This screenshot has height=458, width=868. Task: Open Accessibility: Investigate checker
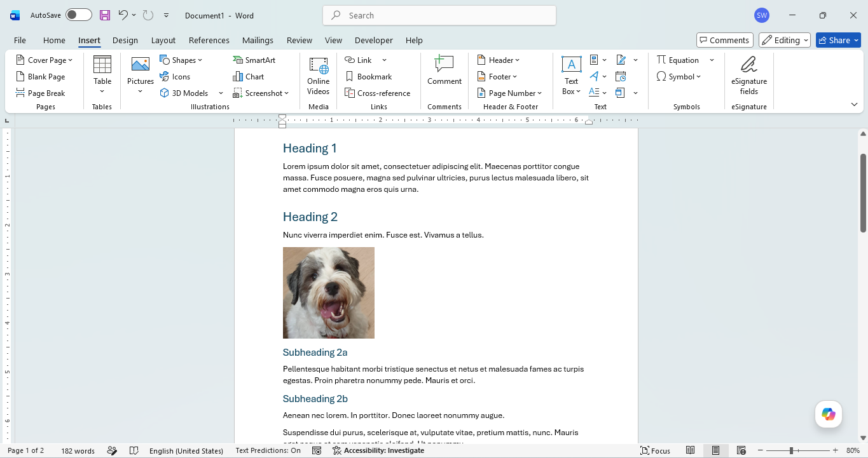coord(378,451)
